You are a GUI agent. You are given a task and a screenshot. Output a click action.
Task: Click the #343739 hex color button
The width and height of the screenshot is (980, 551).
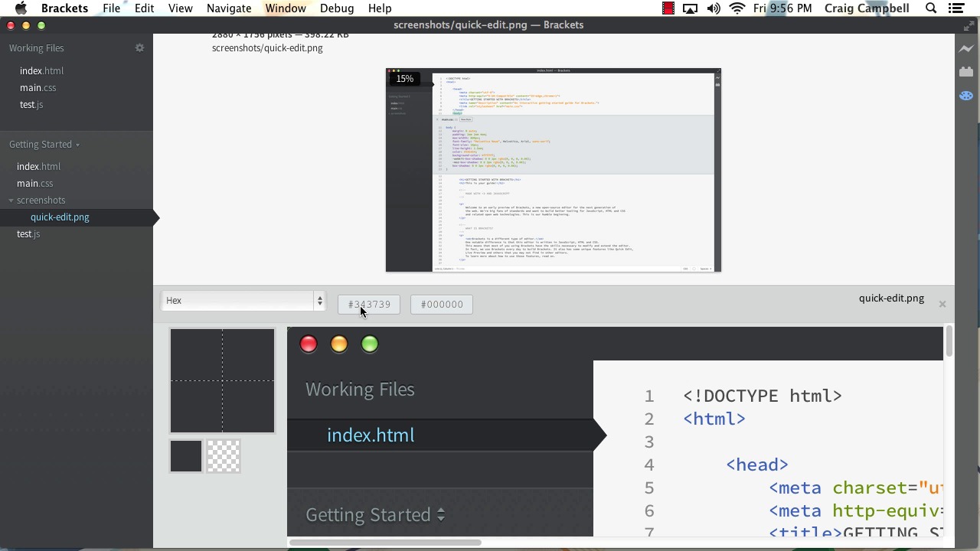click(369, 305)
